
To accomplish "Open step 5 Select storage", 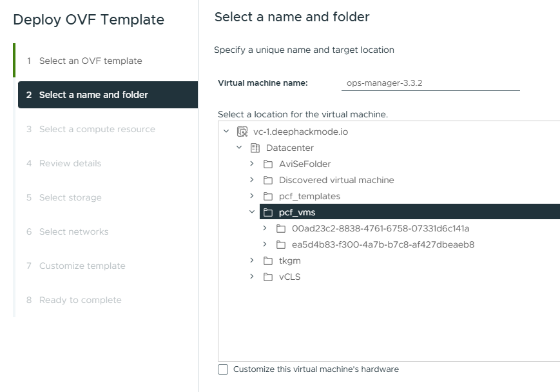I will pos(64,197).
